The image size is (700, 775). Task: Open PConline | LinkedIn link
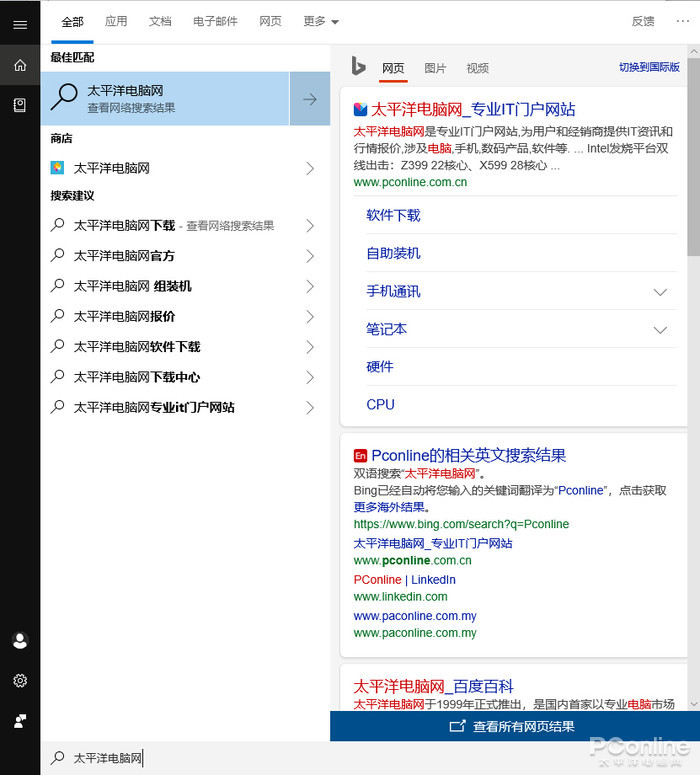[404, 580]
